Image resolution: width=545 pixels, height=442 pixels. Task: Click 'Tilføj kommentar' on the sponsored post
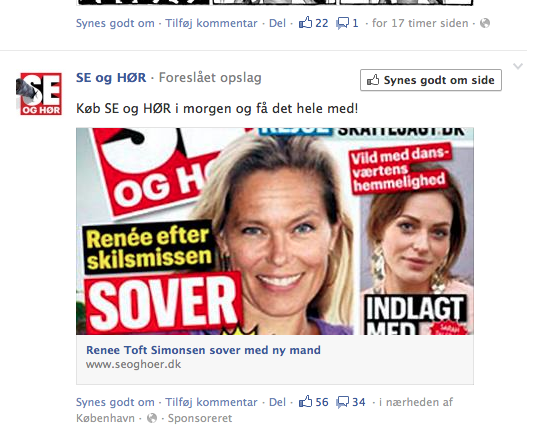pyautogui.click(x=211, y=402)
